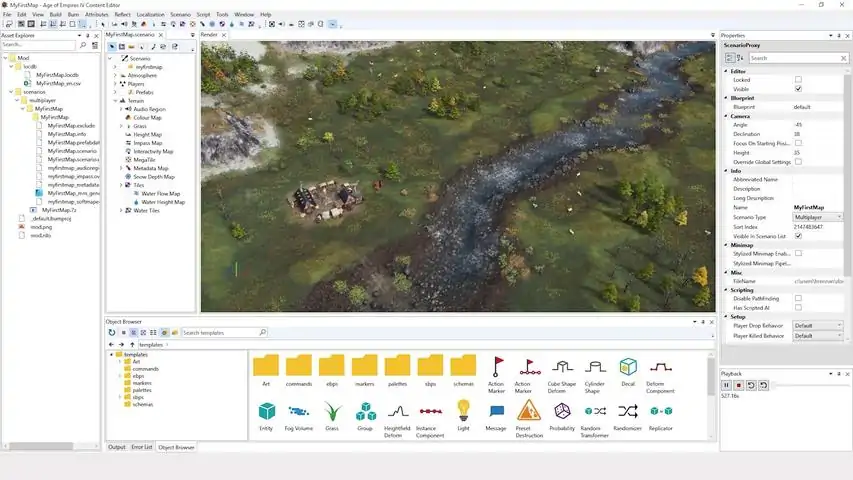Click the Light bulb template icon
The width and height of the screenshot is (853, 480).
pos(463,409)
